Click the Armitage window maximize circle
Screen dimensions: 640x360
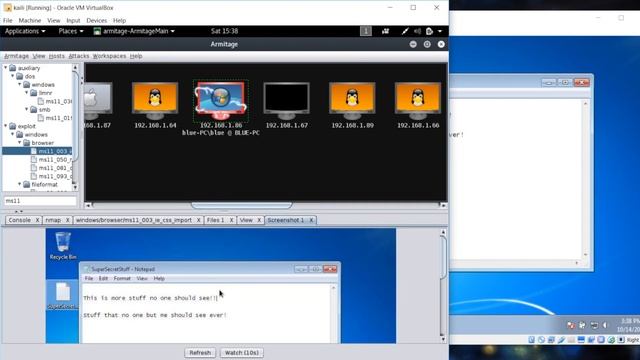[427, 44]
